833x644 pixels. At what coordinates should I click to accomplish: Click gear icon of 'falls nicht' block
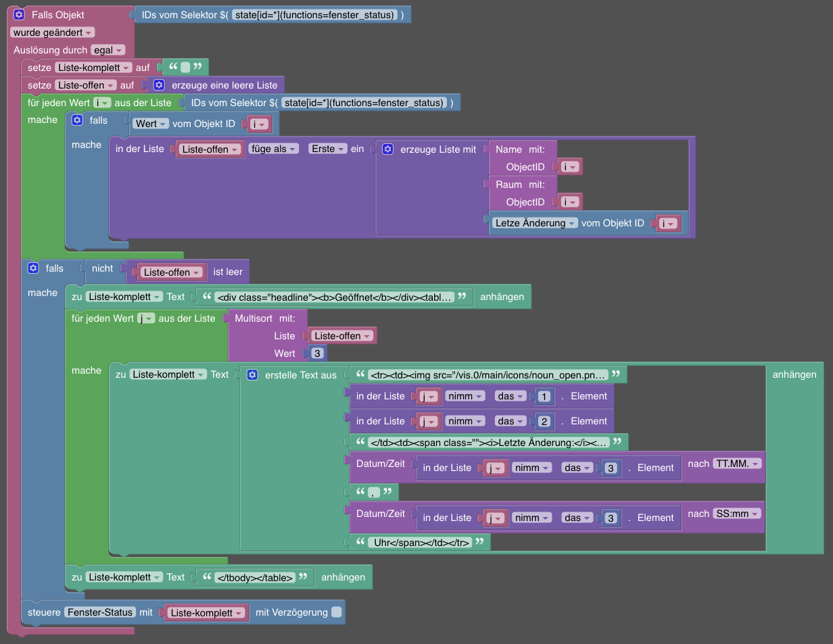(x=32, y=268)
